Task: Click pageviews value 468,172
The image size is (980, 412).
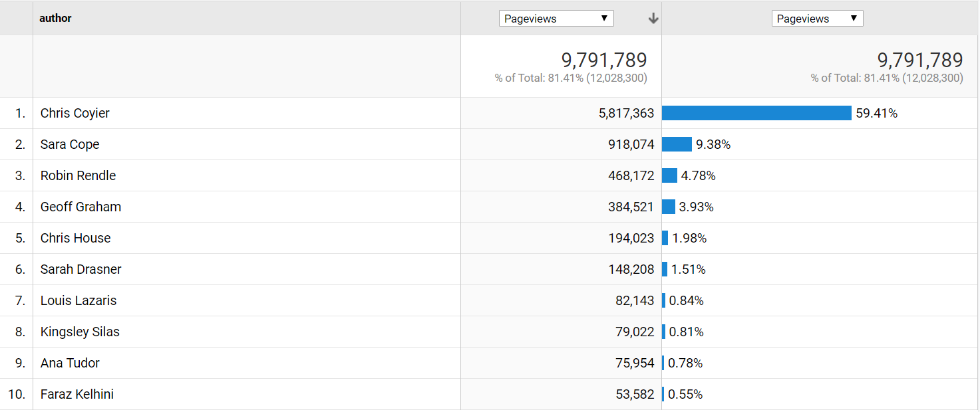Action: point(631,175)
